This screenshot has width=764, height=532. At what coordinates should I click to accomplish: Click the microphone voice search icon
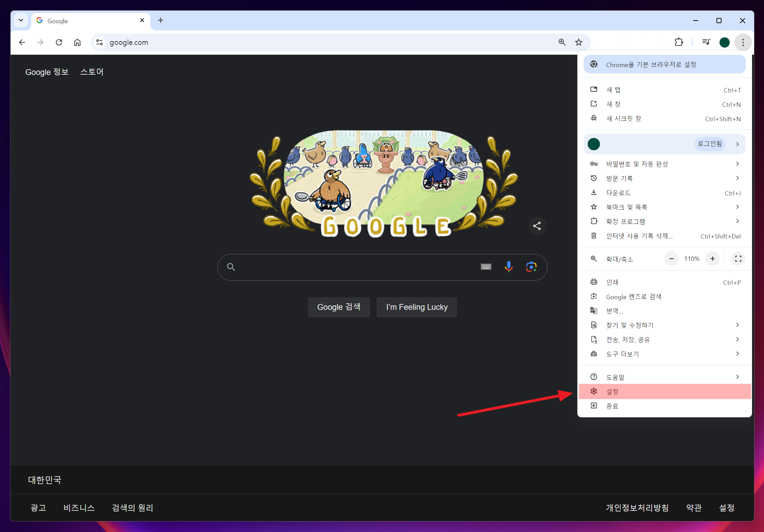click(509, 267)
